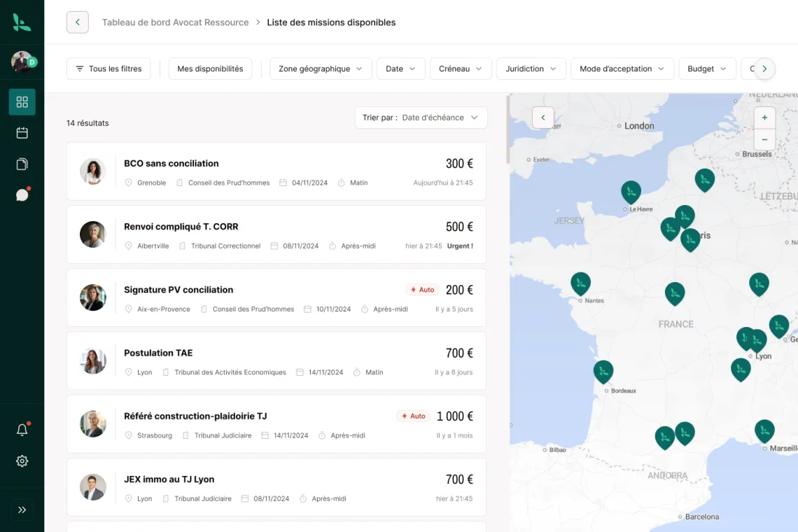Select the map pin near Marseille
The height and width of the screenshot is (532, 798).
[x=764, y=430]
